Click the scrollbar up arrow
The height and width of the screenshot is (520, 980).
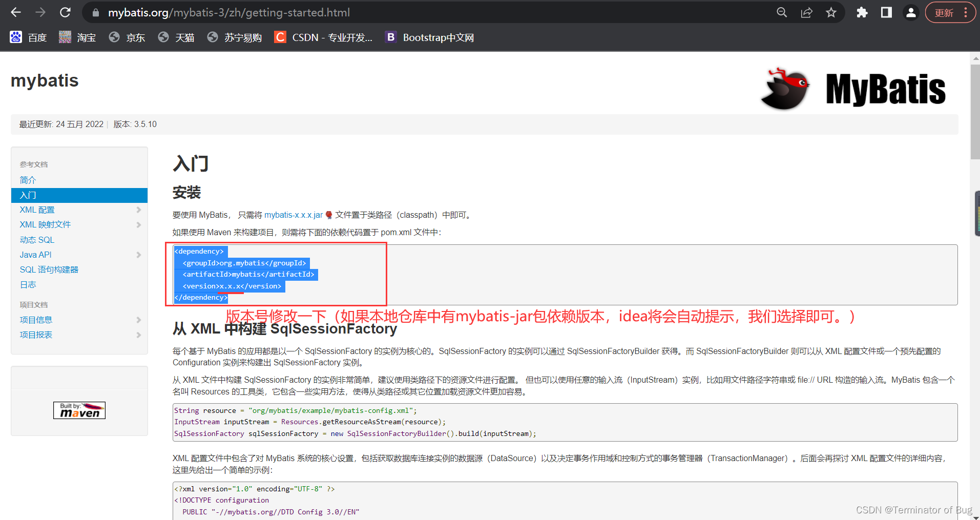tap(975, 58)
